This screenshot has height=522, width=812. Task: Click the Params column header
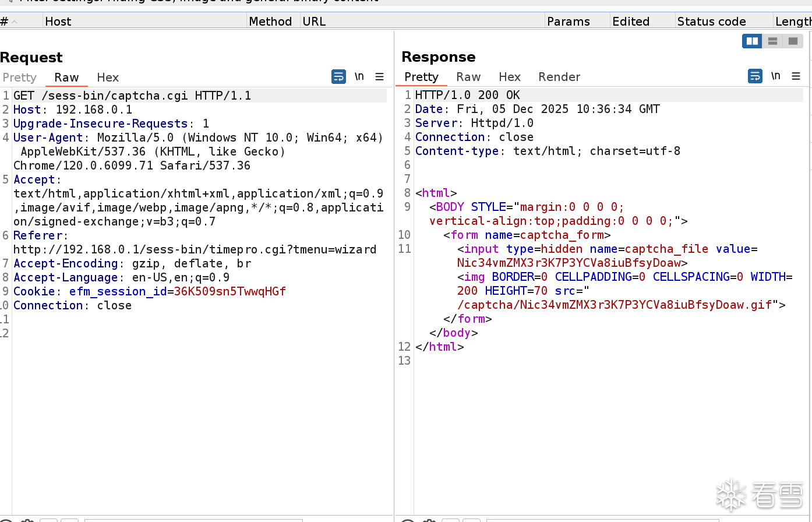(569, 22)
